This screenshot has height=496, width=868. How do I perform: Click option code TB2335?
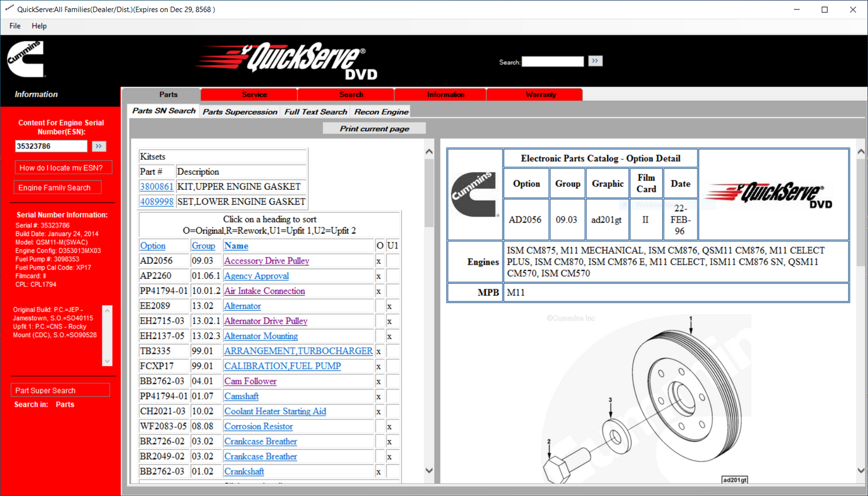(x=156, y=351)
